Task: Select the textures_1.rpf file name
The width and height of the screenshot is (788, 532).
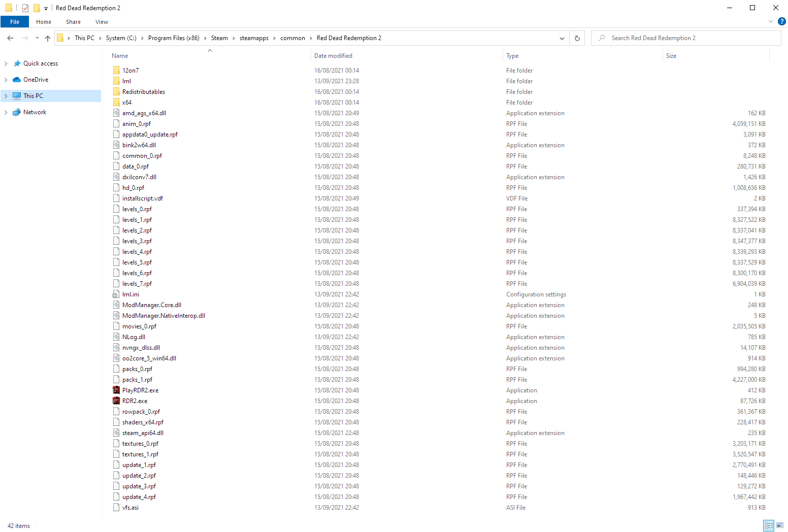Action: [140, 454]
